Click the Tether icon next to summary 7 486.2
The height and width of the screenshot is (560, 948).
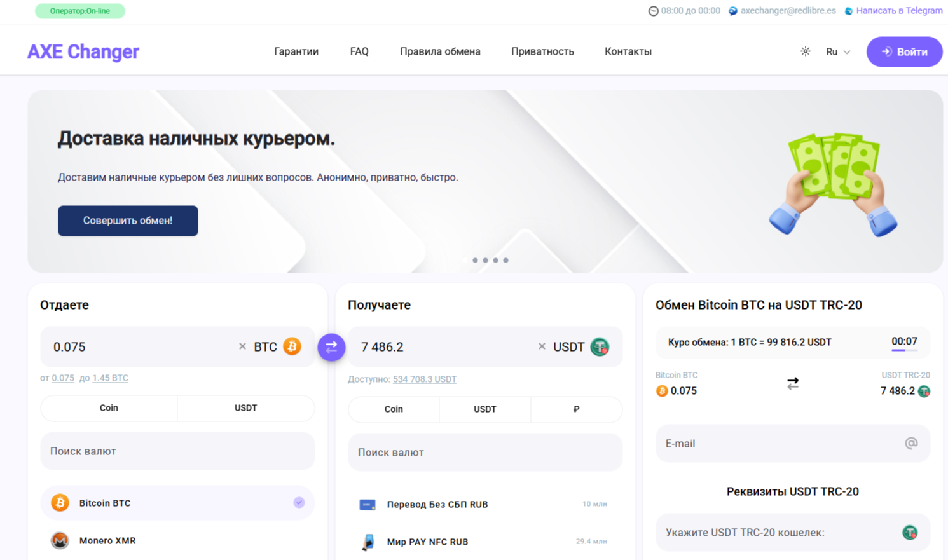tap(924, 392)
